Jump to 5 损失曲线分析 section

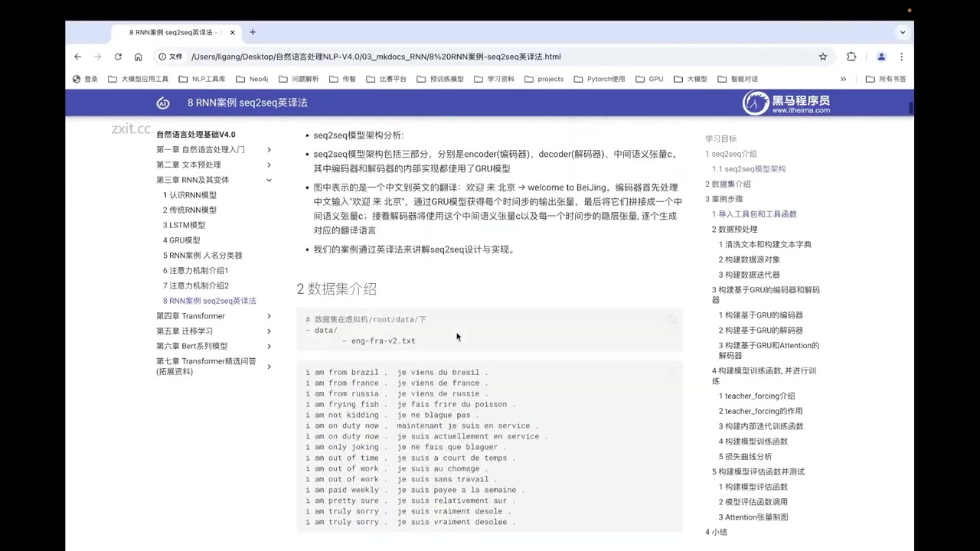click(745, 457)
